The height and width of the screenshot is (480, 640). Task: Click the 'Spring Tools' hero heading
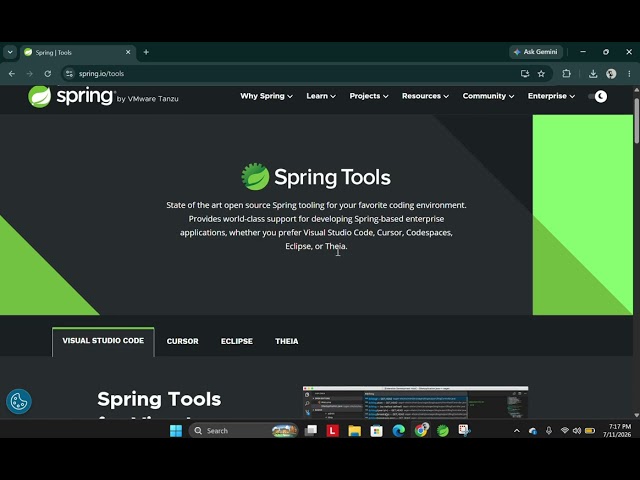pos(332,178)
